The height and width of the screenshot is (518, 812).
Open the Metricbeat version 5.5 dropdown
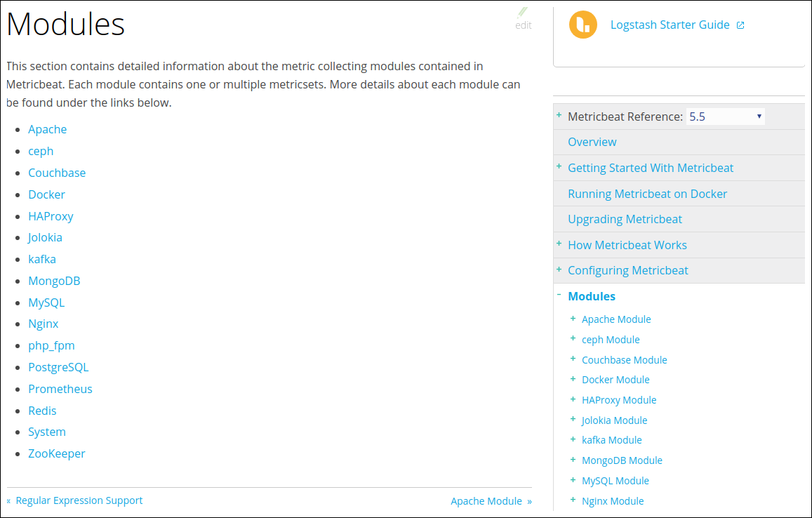pos(725,117)
